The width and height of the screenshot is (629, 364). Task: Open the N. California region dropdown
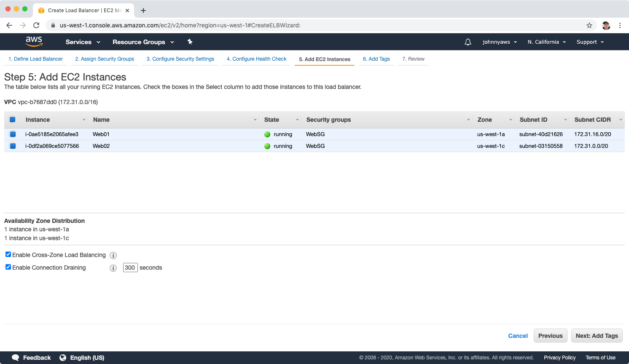pyautogui.click(x=547, y=42)
